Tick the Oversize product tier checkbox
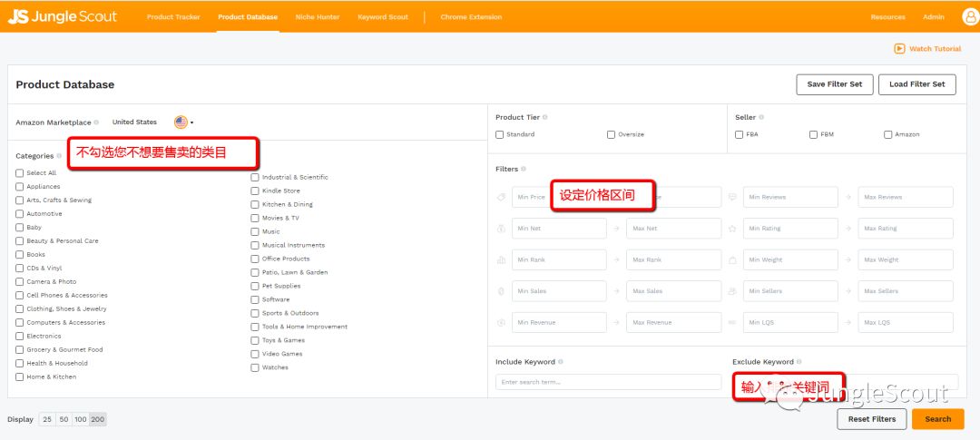Viewport: 980px width, 440px height. pos(611,134)
